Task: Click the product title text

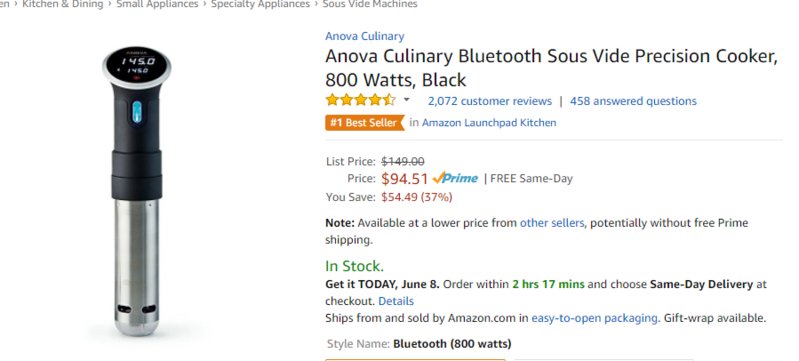Action: pos(551,68)
